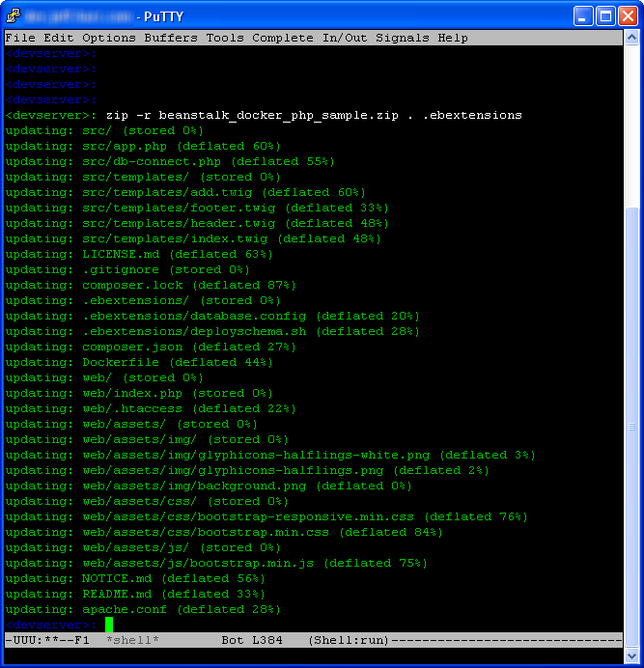Click the PuTTY icon in title bar
644x668 pixels.
[14, 16]
